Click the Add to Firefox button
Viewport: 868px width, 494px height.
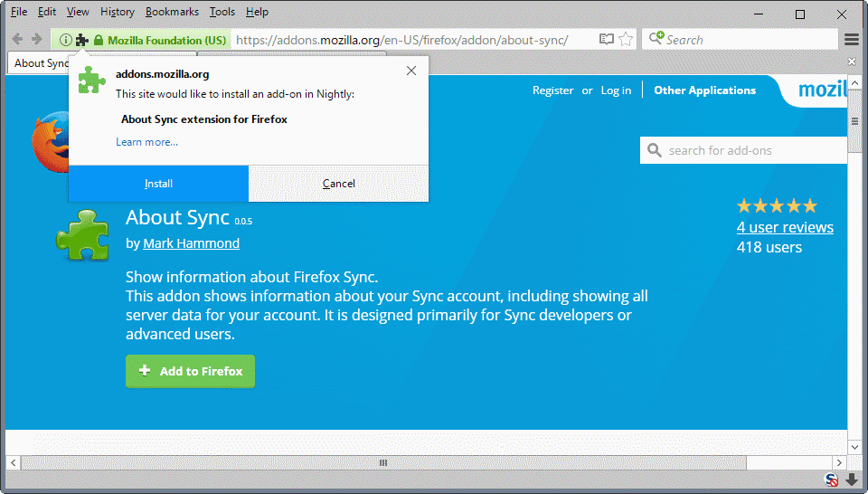click(x=190, y=371)
